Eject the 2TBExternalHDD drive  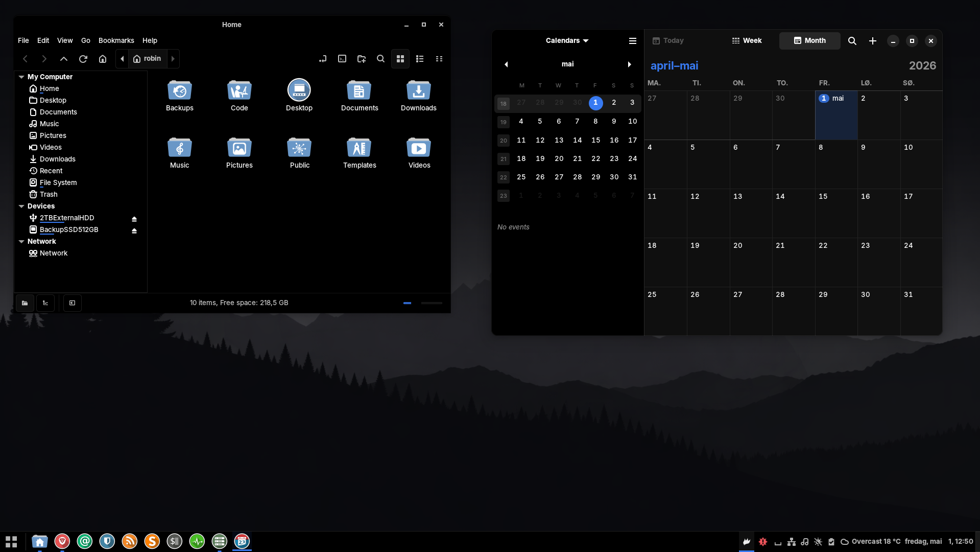[134, 219]
